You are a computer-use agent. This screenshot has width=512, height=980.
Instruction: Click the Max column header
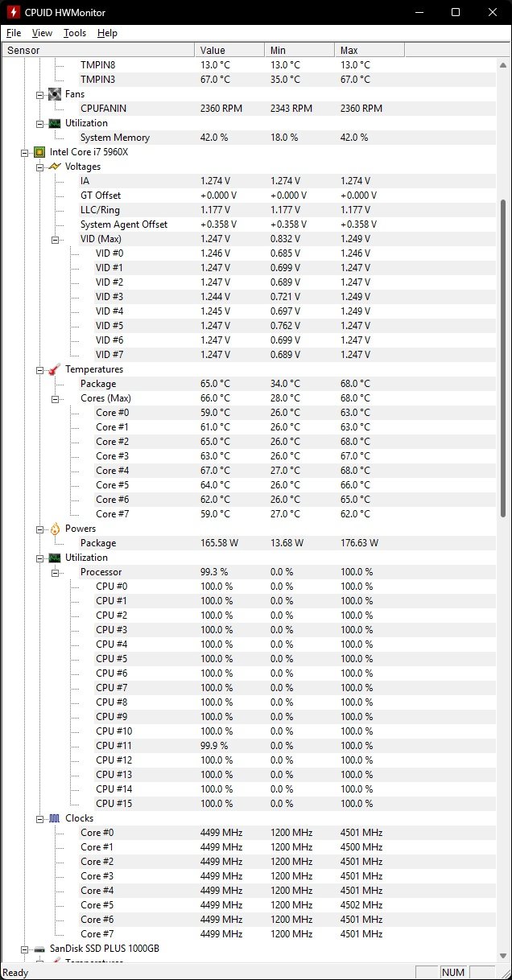(x=370, y=50)
